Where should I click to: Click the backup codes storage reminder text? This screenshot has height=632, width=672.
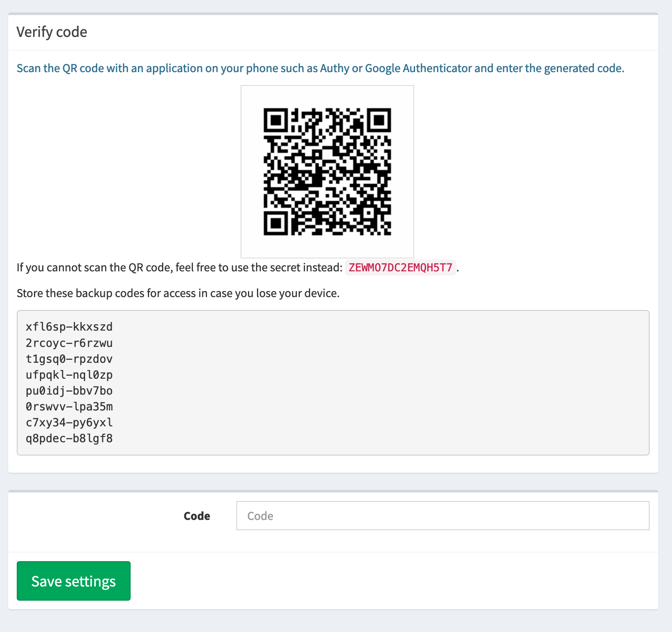[x=177, y=293]
